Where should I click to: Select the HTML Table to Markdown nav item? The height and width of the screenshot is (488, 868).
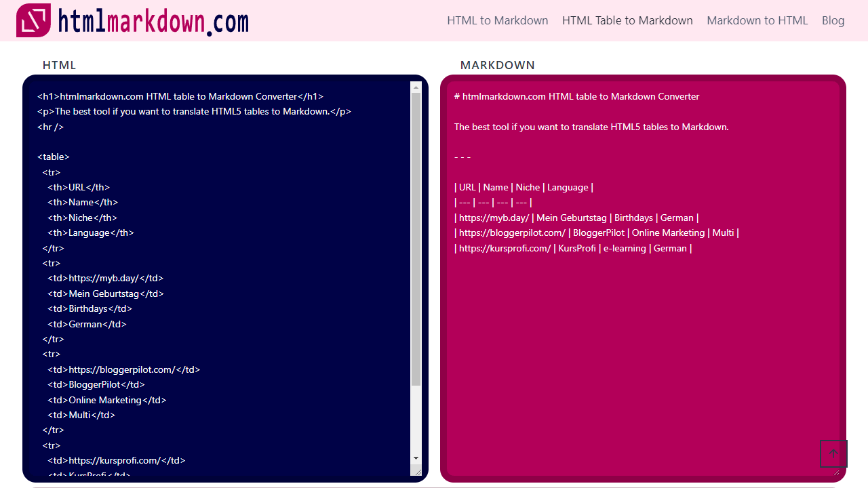[x=627, y=20]
